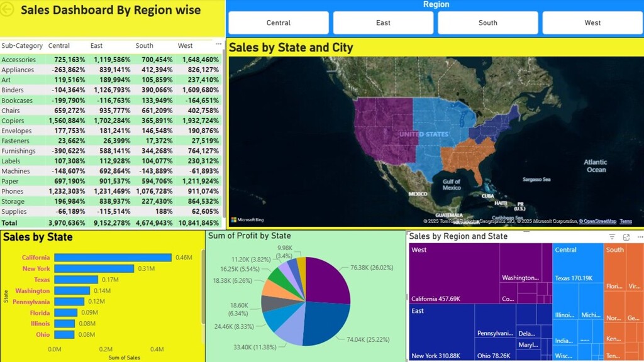
Task: Sort the table by the East column header
Action: point(96,45)
